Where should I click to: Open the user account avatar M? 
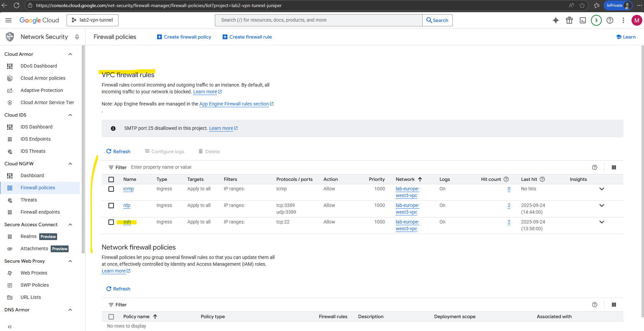[637, 20]
